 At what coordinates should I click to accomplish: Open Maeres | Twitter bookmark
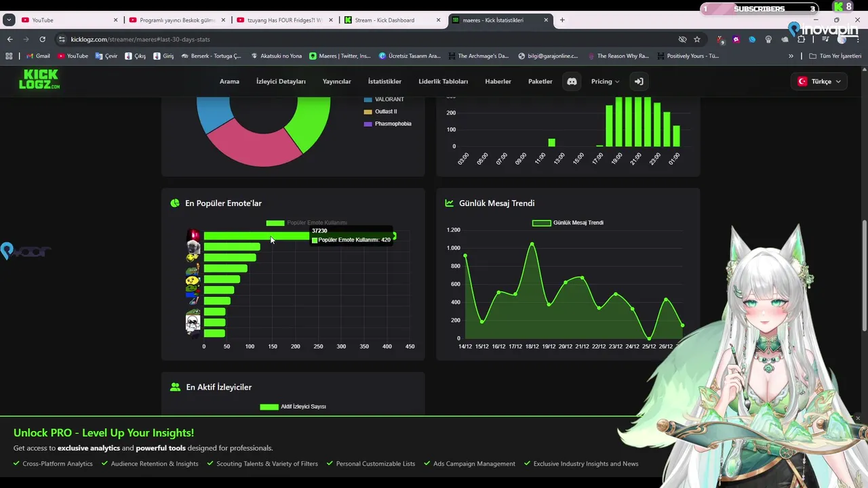pos(340,56)
